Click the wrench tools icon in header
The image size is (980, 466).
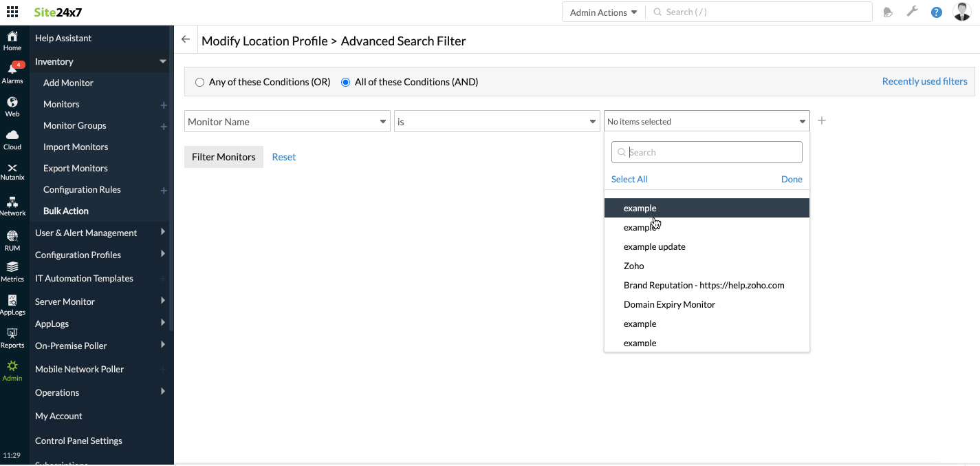[x=912, y=12]
